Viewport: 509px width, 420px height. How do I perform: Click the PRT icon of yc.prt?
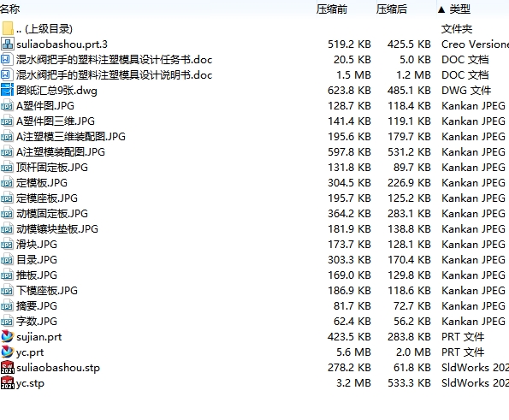[8, 352]
